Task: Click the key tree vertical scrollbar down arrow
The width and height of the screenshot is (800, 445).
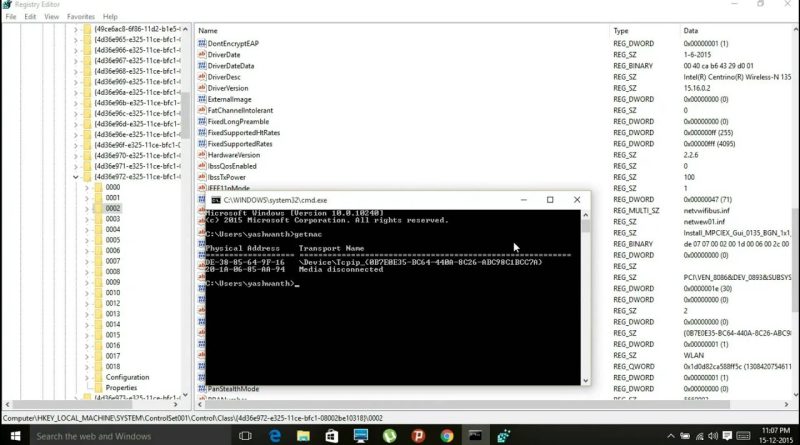Action: (x=185, y=394)
